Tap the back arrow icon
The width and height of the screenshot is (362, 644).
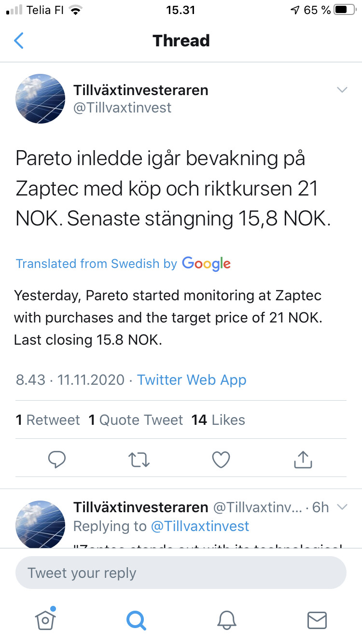pos(19,41)
